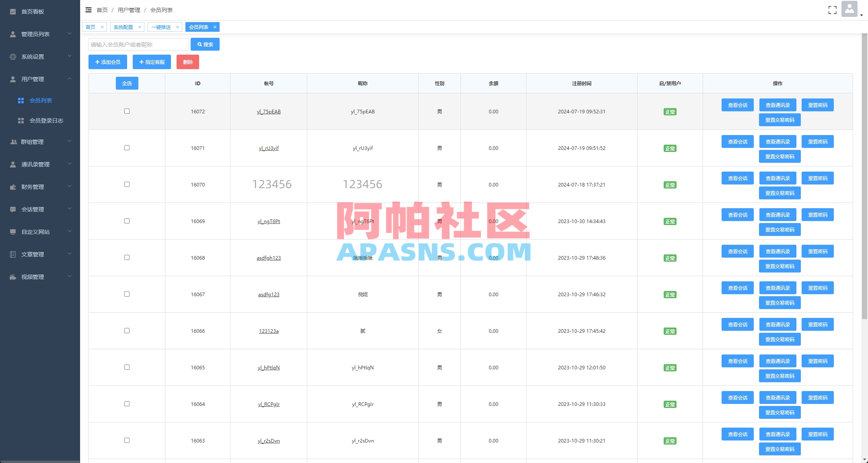Click the 财务管理 finance icon
This screenshot has width=868, height=463.
12,186
